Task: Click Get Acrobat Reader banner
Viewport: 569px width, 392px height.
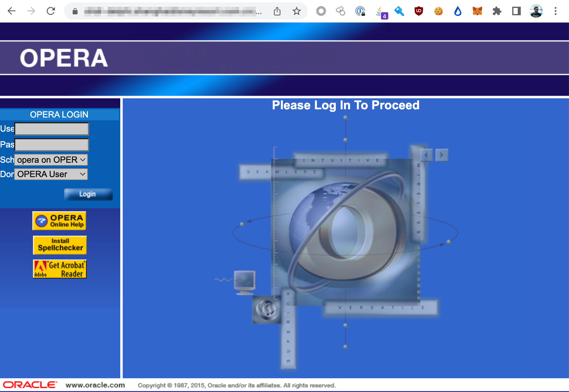Action: [60, 269]
